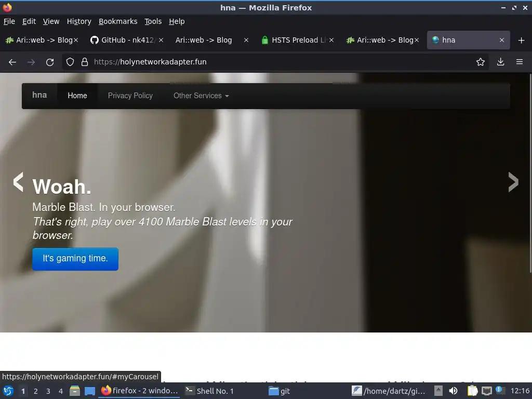
Task: Switch to workspace 2 in pager
Action: [x=36, y=391]
